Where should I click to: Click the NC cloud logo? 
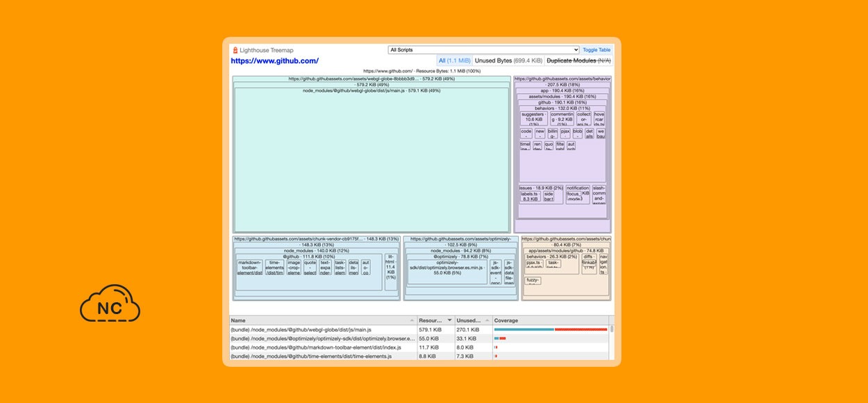[110, 304]
